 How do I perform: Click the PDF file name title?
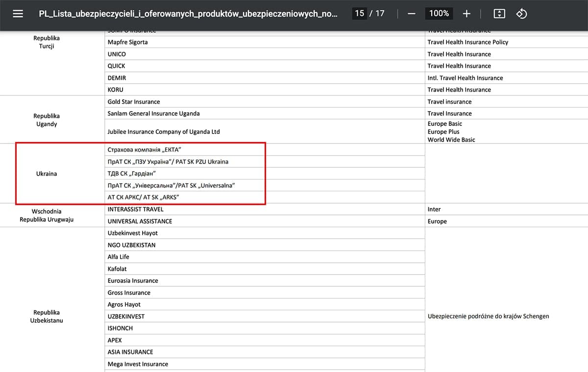point(188,14)
